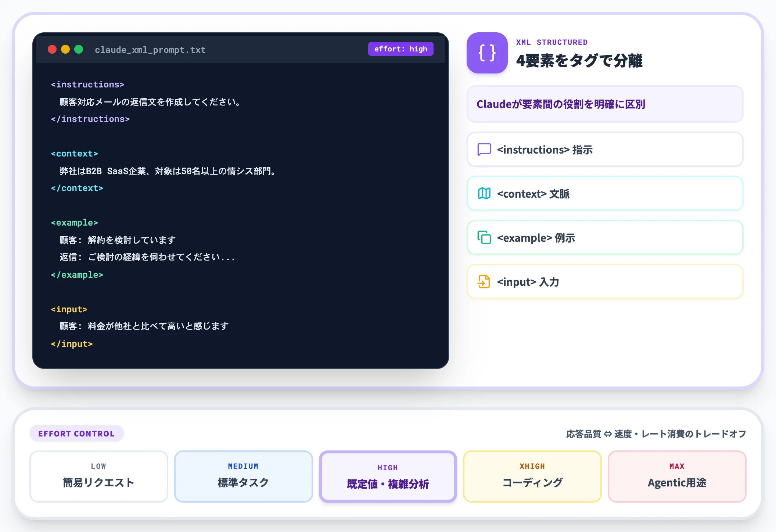The height and width of the screenshot is (532, 776).
Task: Click the line 顧客: 料金が他社と比べて高いと感じます
Action: (x=144, y=326)
